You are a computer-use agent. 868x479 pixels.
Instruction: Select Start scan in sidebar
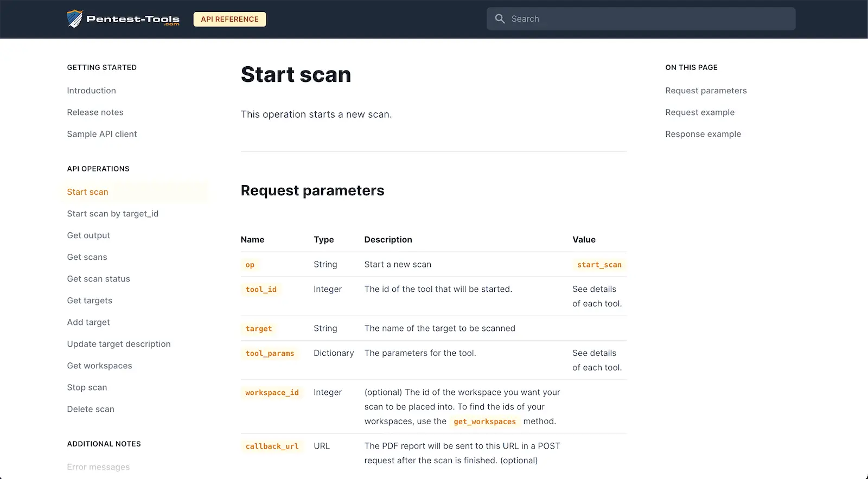pos(87,192)
